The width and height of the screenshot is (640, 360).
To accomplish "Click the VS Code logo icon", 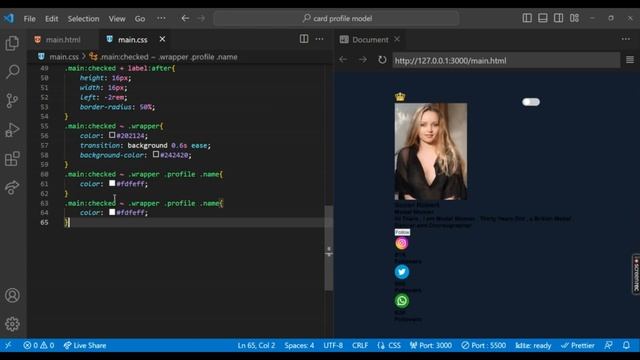I will [9, 18].
